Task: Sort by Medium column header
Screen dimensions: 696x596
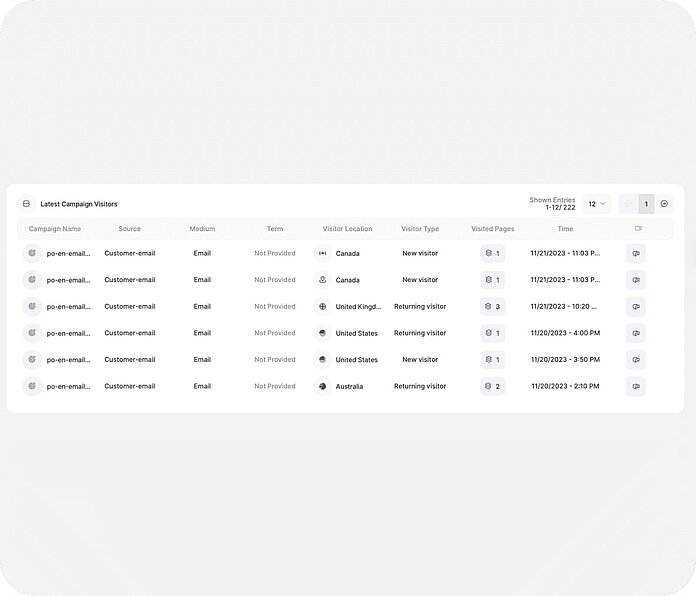Action: (x=202, y=229)
